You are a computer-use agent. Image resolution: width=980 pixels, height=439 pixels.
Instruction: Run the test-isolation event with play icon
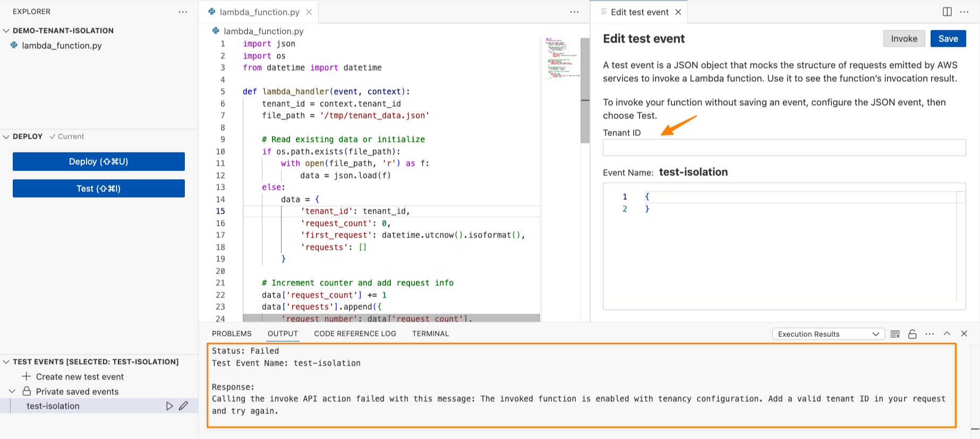pyautogui.click(x=169, y=406)
